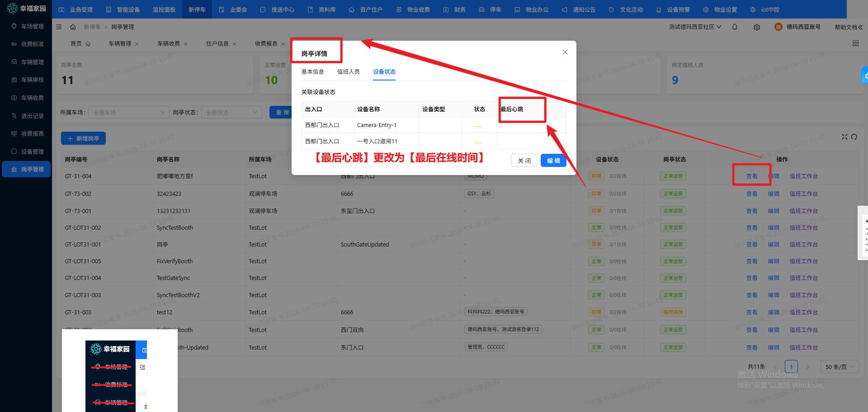Open 设备管理 in the left sidebar
This screenshot has height=412, width=868.
point(32,152)
